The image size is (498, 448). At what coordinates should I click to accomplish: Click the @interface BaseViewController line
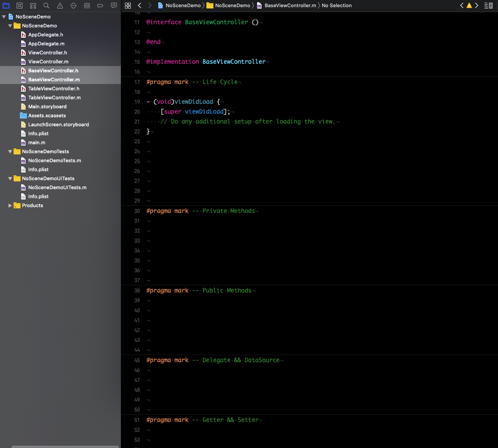[x=202, y=22]
